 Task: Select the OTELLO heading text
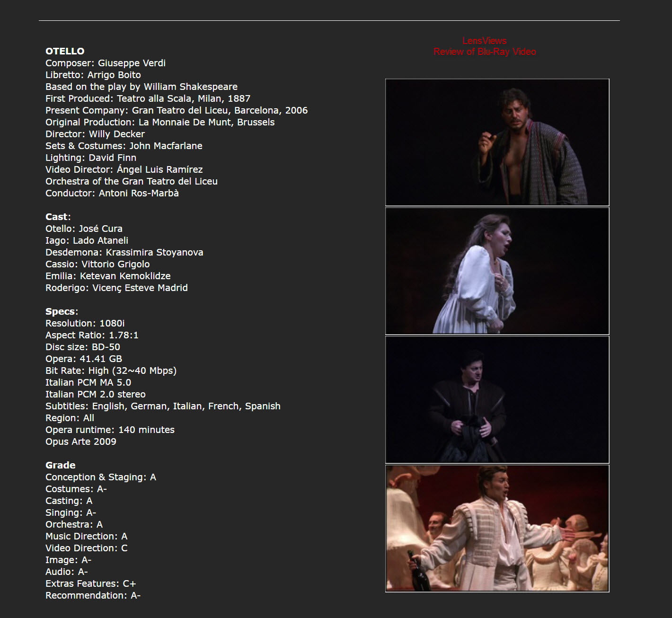[x=65, y=51]
